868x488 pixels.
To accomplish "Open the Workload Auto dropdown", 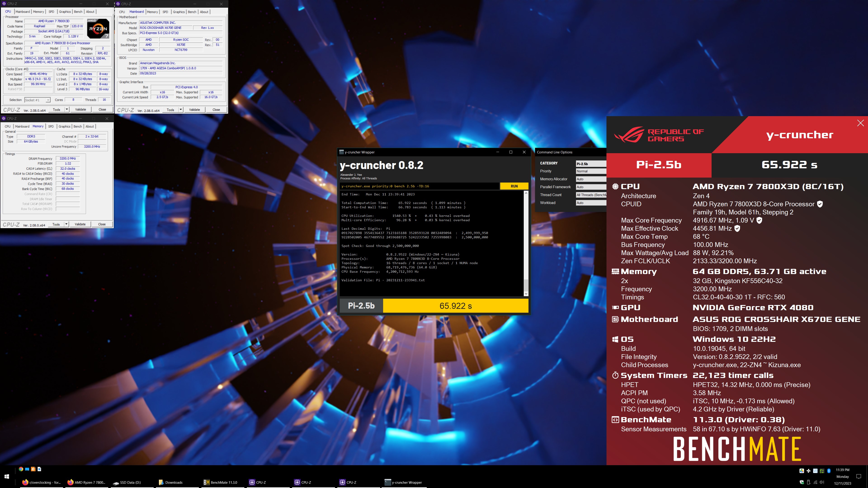I will coord(591,203).
